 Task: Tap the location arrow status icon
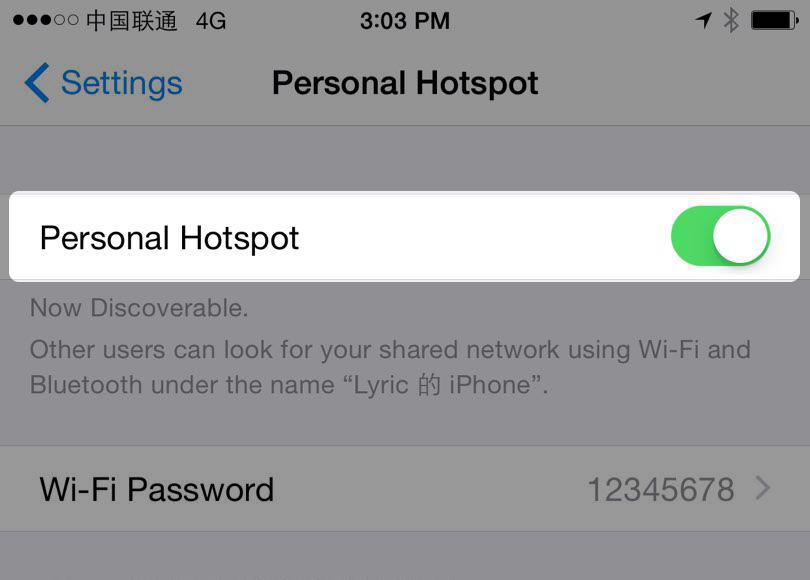(x=704, y=21)
